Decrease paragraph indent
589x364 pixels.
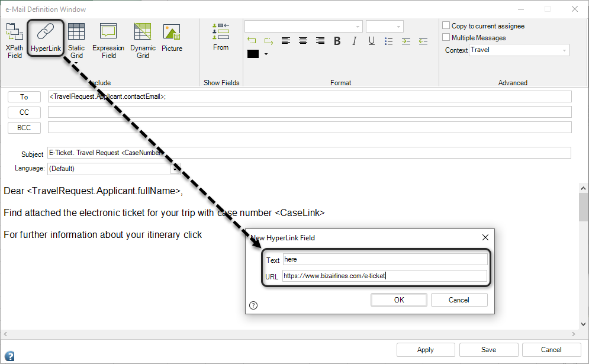423,41
